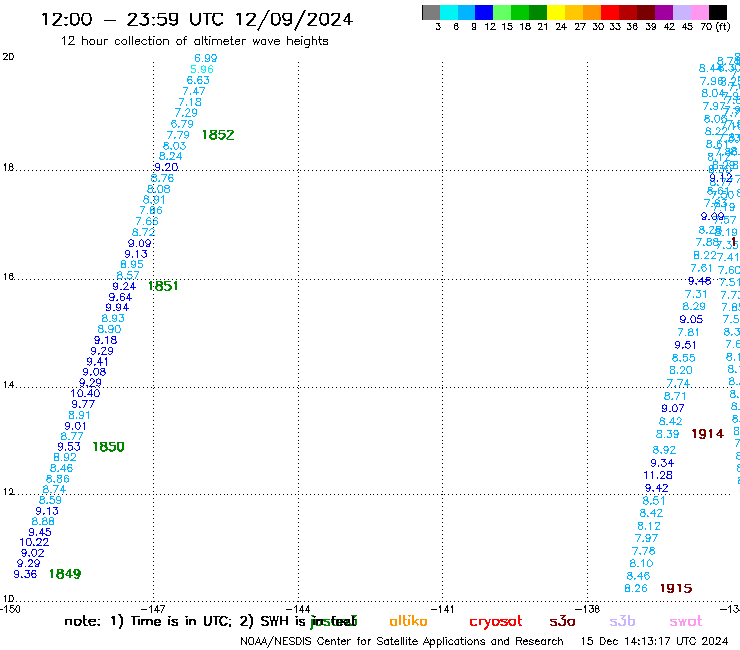
Task: Click the wave height value 9.94
Action: pyautogui.click(x=117, y=307)
